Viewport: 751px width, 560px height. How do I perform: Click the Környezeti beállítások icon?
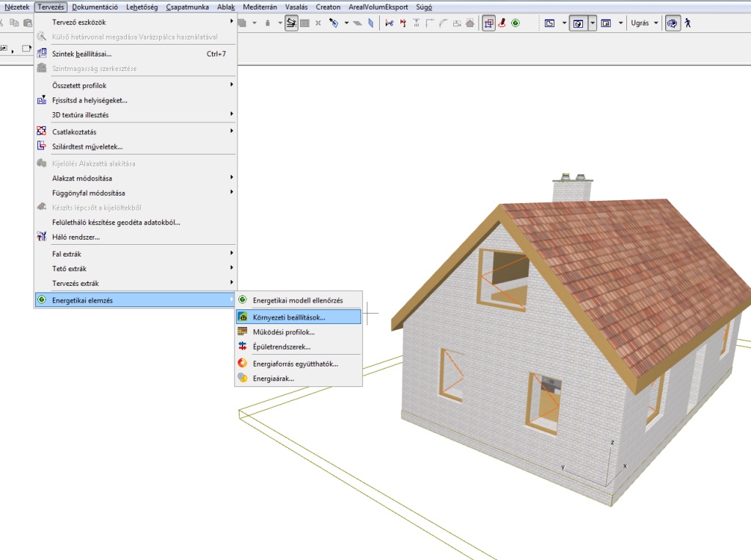coord(243,317)
